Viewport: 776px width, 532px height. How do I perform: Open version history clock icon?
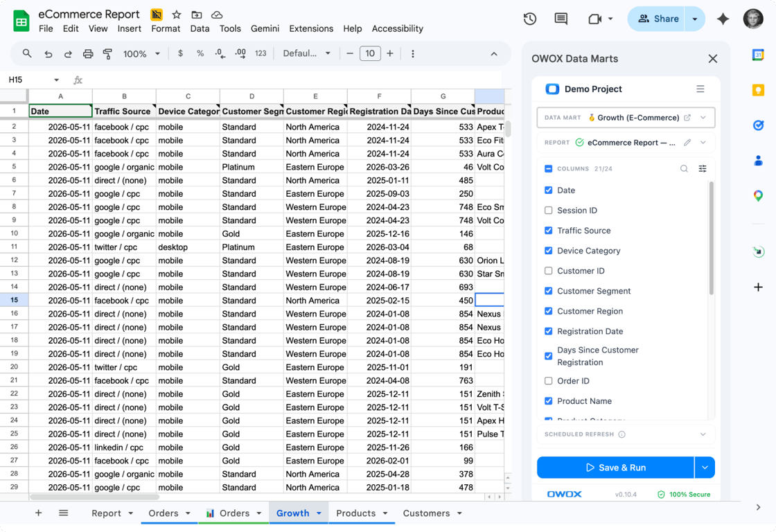tap(530, 19)
